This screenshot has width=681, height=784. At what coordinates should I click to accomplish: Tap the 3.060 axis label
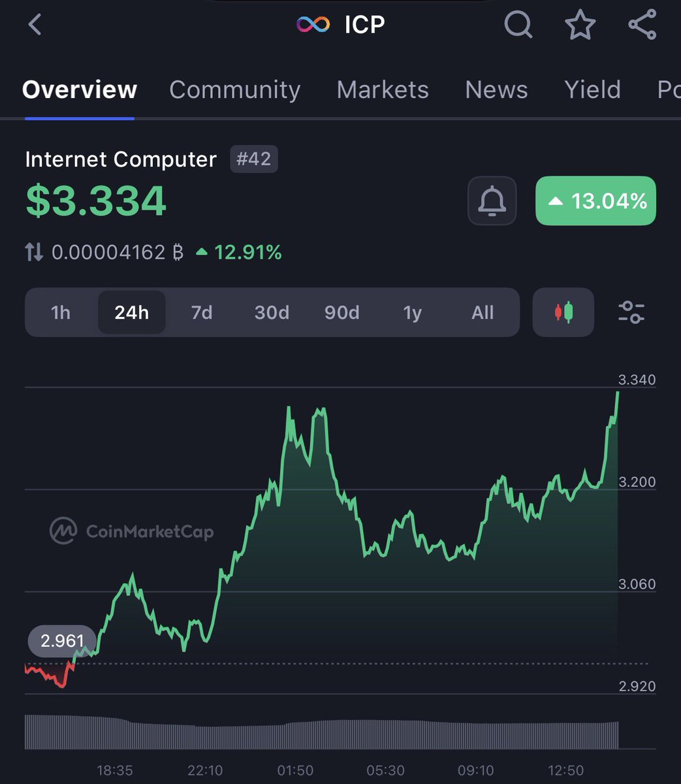[637, 584]
